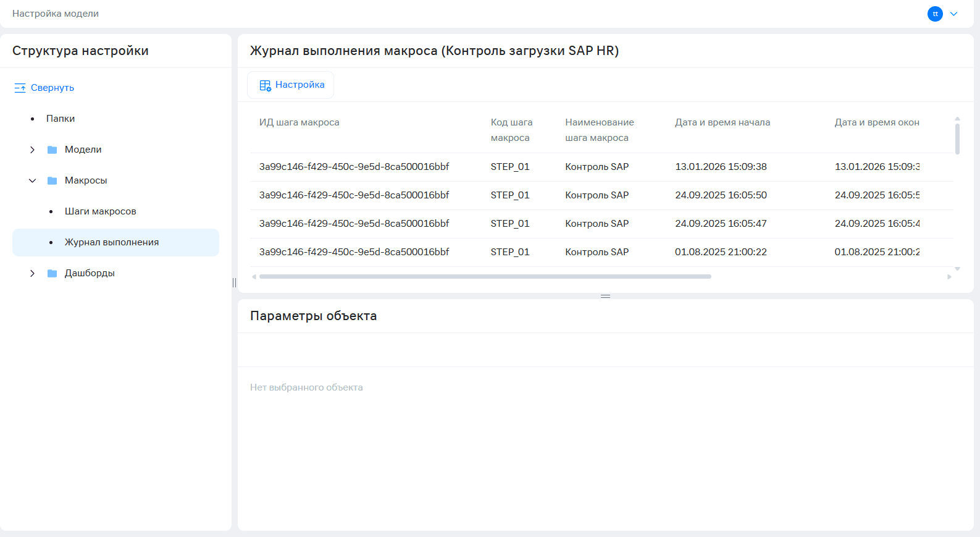
Task: Click the horizontal scrollbar thumb of the table
Action: (485, 277)
